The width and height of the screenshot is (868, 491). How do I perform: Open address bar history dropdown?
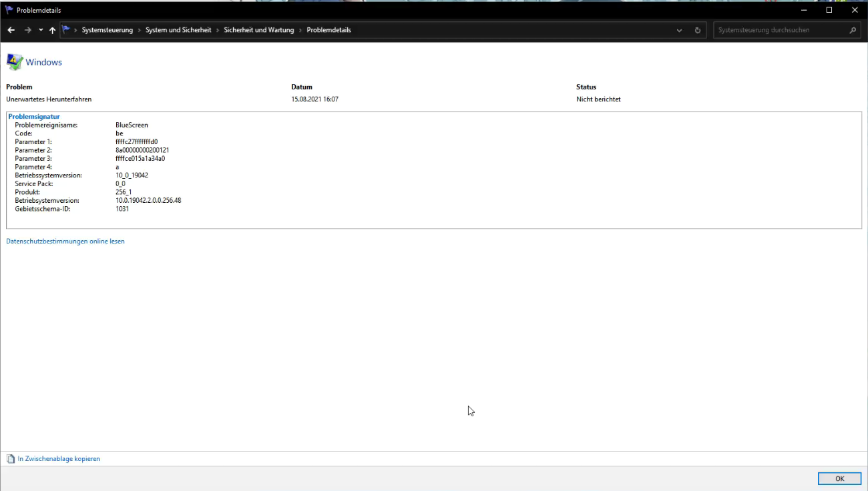point(680,30)
